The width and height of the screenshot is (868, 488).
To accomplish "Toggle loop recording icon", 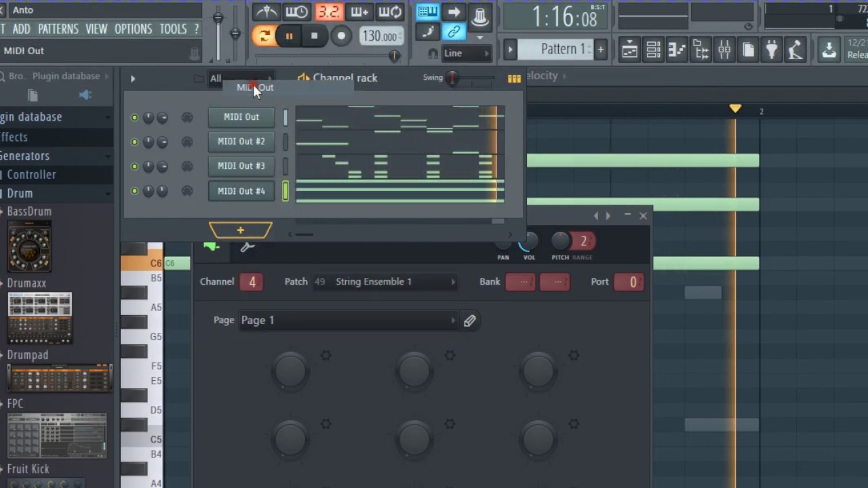I will pos(391,12).
